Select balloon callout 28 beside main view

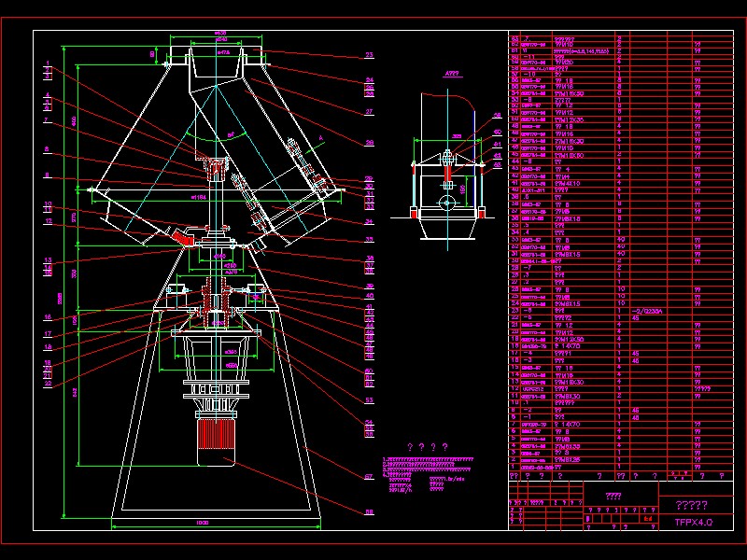[x=369, y=143]
